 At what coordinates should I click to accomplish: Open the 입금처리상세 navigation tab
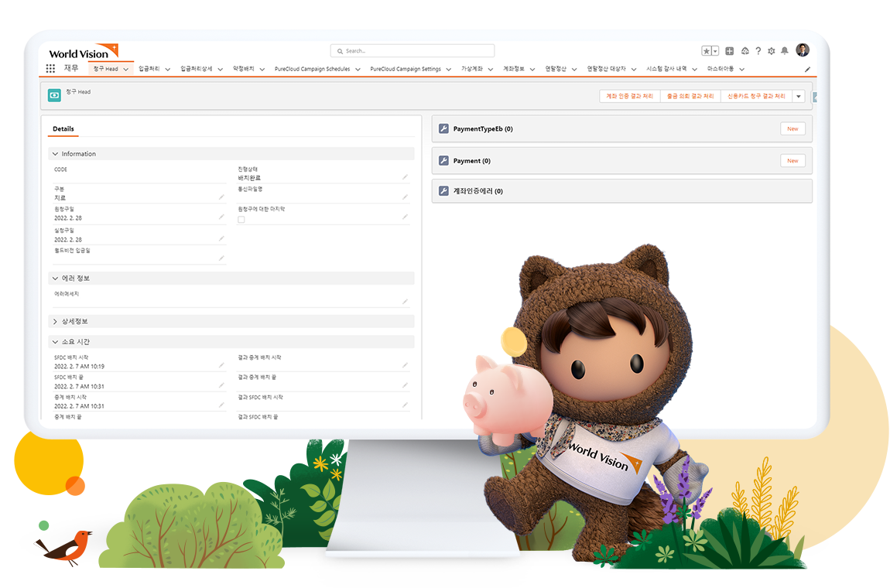pos(197,69)
